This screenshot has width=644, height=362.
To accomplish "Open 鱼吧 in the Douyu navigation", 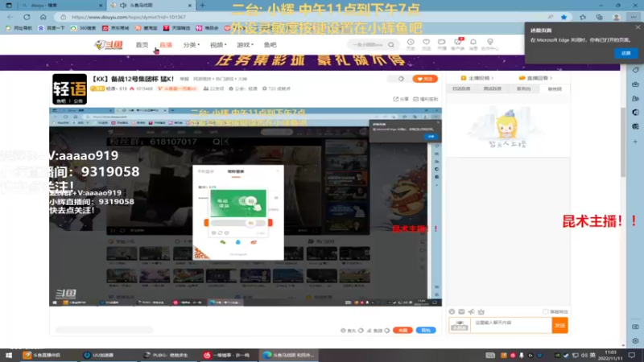I will tap(270, 45).
